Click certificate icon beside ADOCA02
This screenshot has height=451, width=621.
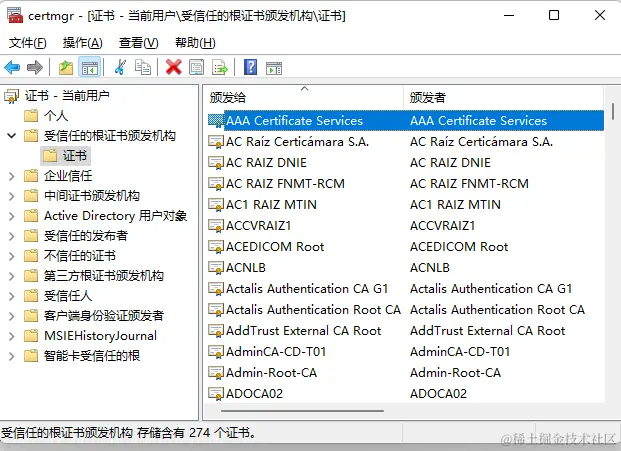[x=216, y=394]
